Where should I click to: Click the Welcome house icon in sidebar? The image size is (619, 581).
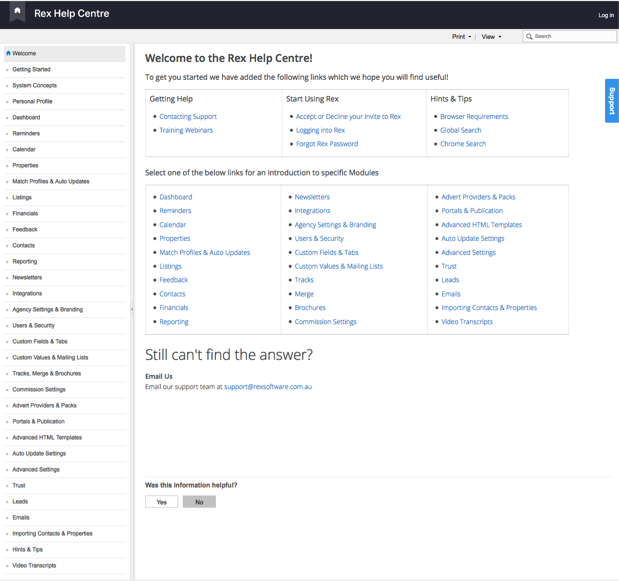point(8,53)
